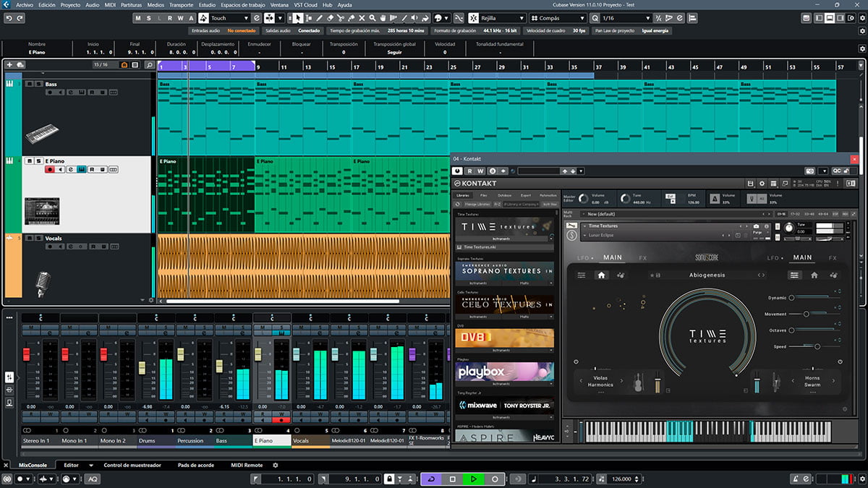Toggle global Mute M button in toolbar
This screenshot has height=488, width=868.
[x=137, y=18]
